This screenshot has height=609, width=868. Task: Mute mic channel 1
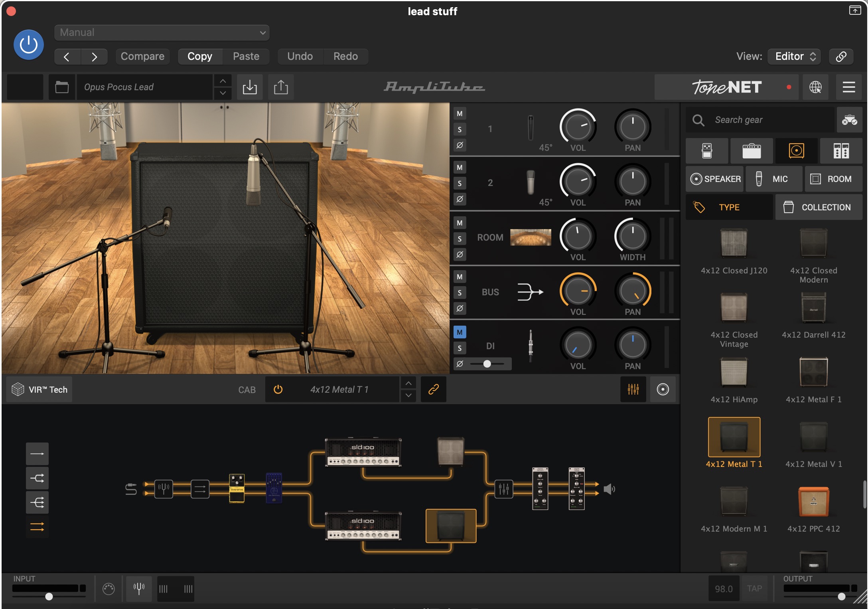coord(460,114)
